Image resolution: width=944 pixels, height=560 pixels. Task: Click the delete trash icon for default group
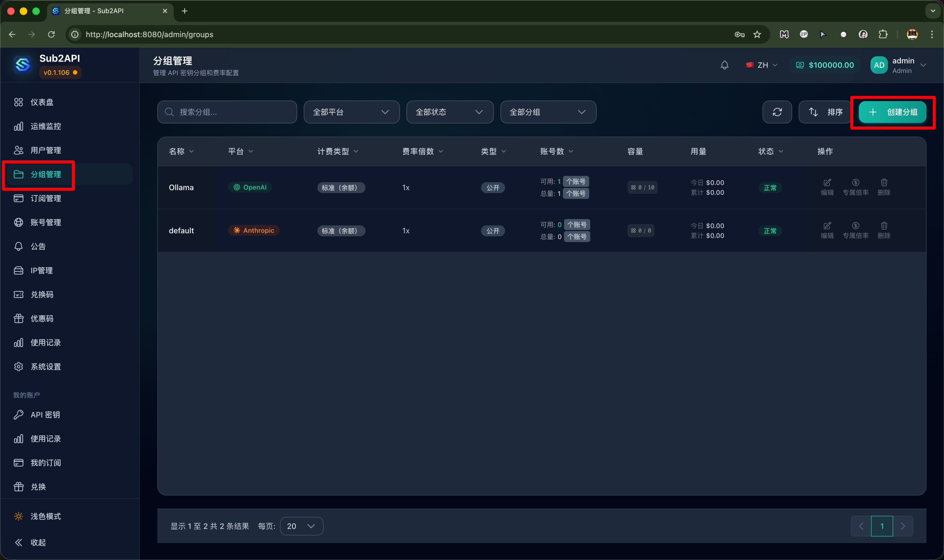884,226
